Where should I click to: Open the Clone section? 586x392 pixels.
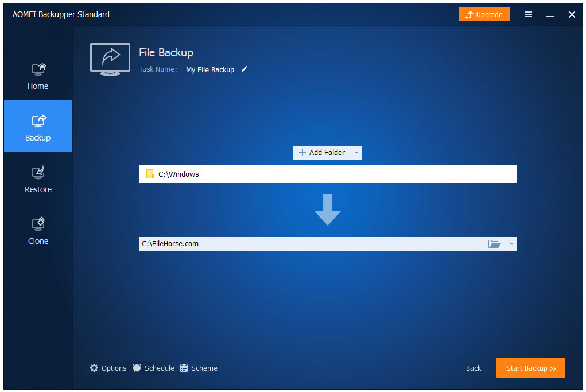pyautogui.click(x=38, y=231)
